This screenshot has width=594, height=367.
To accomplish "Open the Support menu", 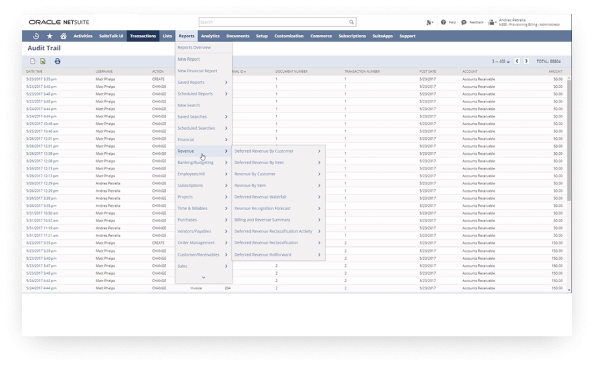I will (407, 36).
